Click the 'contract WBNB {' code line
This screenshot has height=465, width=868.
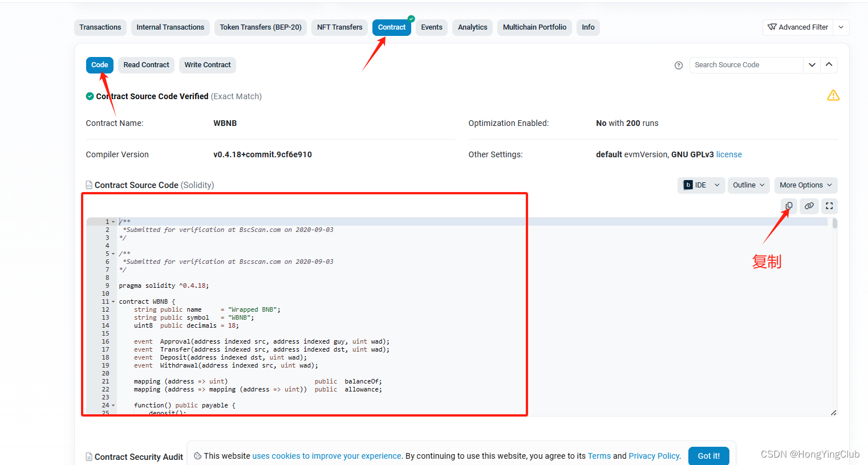point(147,301)
